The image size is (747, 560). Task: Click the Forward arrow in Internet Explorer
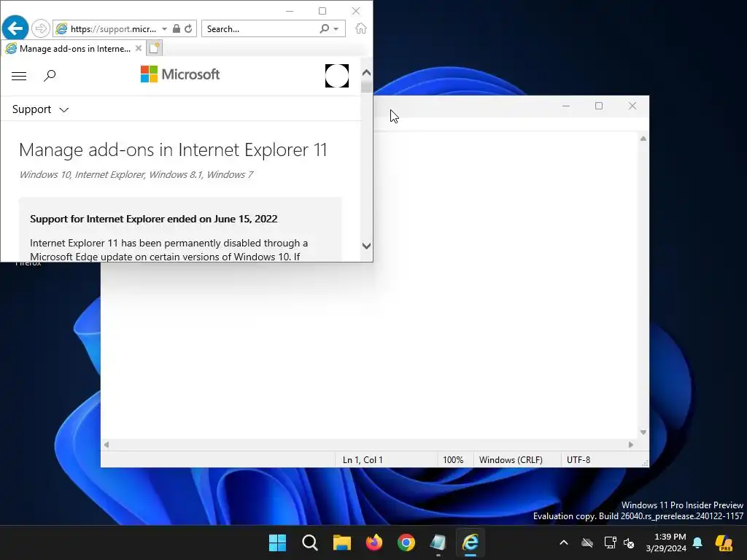click(x=41, y=28)
